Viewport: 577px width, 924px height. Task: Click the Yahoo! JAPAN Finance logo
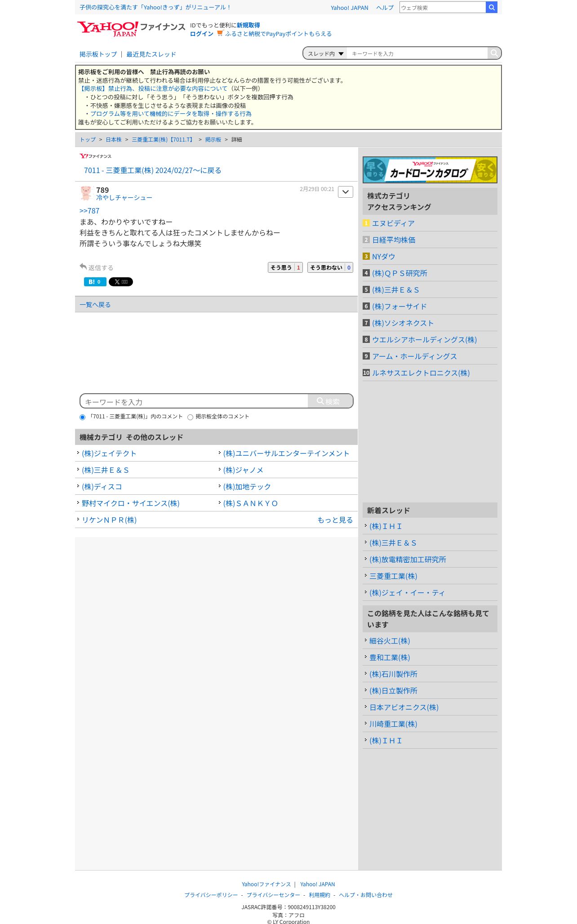(131, 29)
